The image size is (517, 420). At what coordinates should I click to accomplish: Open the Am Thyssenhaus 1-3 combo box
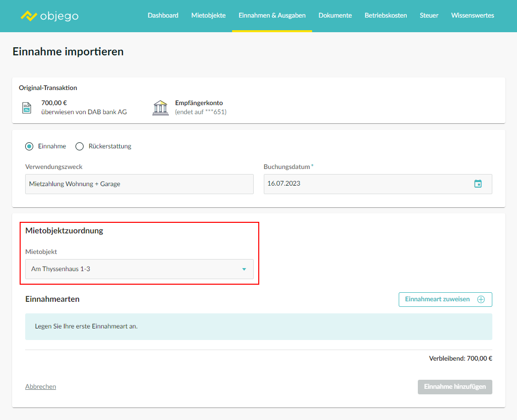click(131, 269)
